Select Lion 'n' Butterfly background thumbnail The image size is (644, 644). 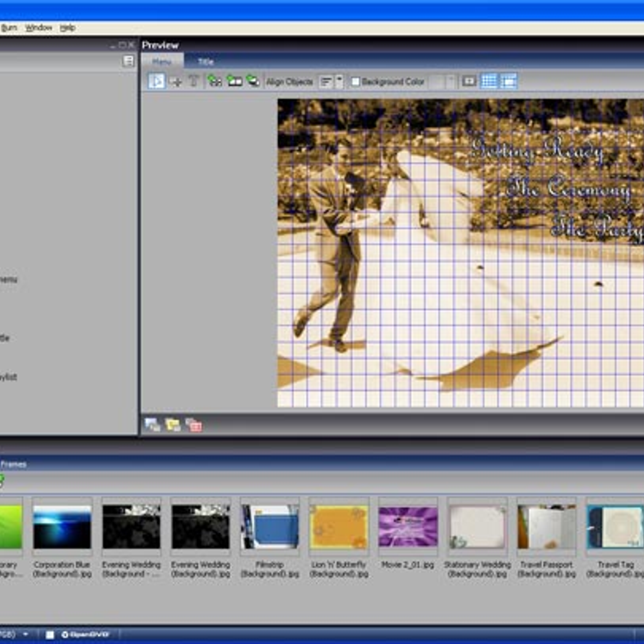(x=339, y=526)
